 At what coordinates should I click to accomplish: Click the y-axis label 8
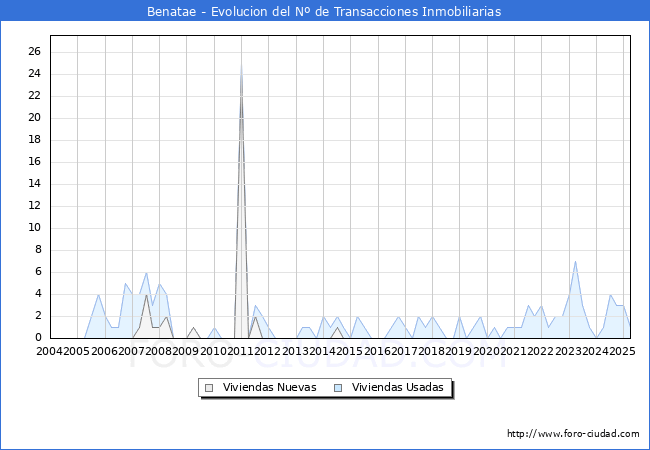pyautogui.click(x=39, y=249)
